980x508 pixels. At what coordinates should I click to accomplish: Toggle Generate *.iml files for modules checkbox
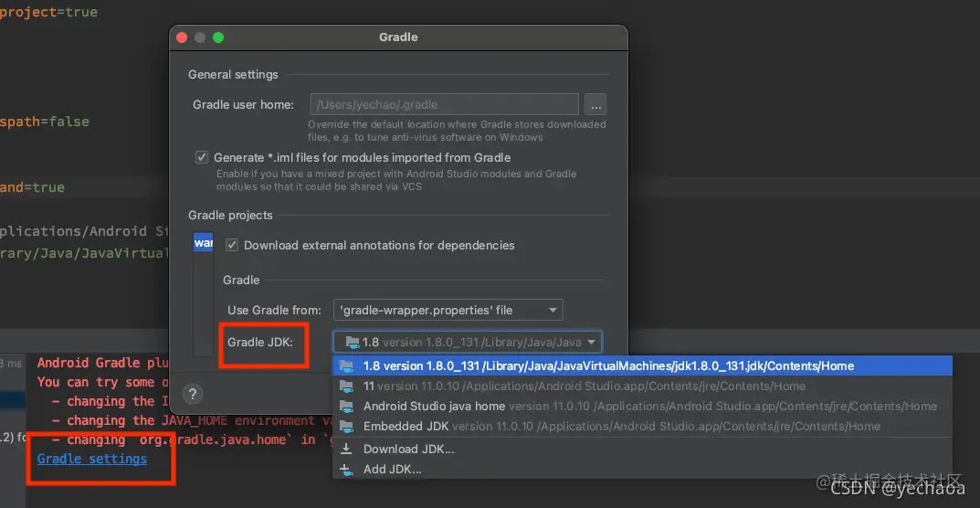pyautogui.click(x=201, y=157)
